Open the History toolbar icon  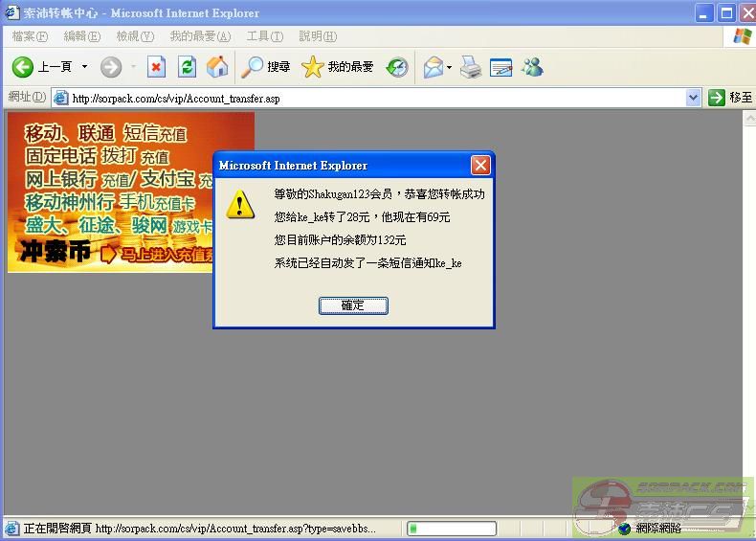(396, 67)
